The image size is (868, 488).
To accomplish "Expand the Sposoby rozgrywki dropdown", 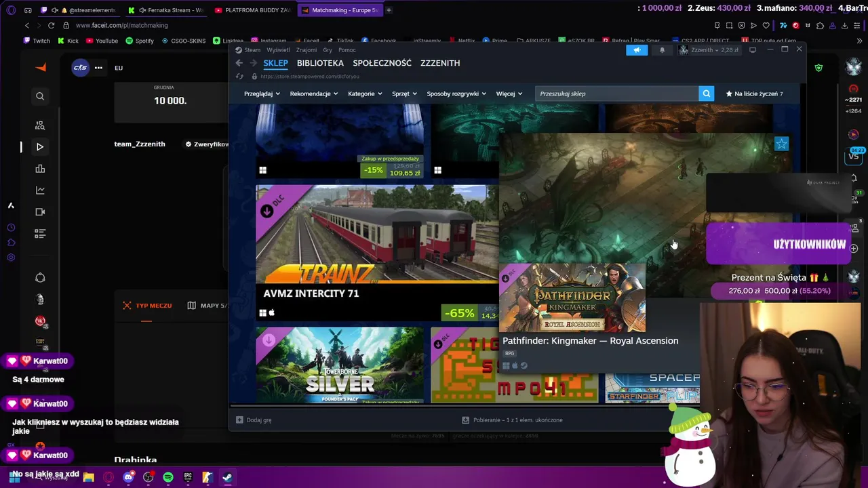I will [x=456, y=94].
